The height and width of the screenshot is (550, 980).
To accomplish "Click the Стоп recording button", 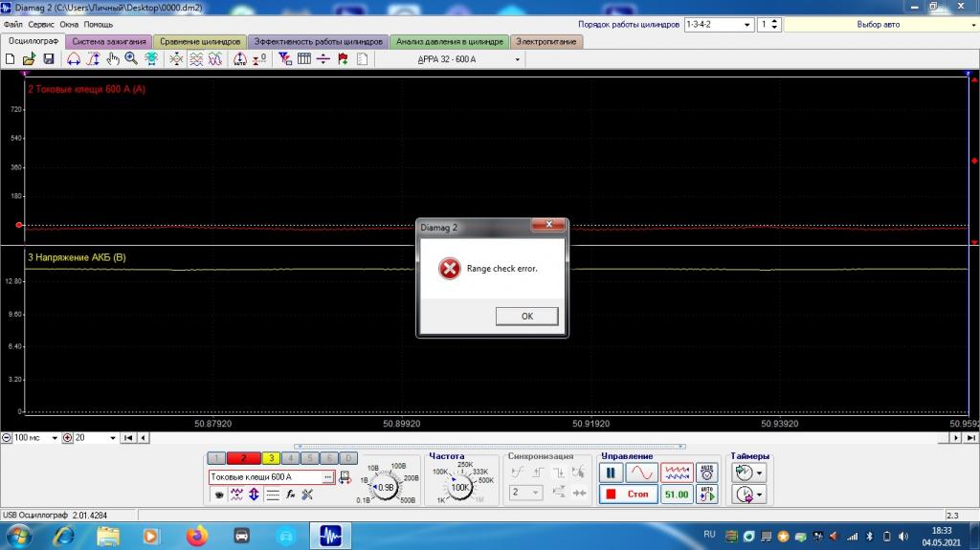I will [629, 494].
